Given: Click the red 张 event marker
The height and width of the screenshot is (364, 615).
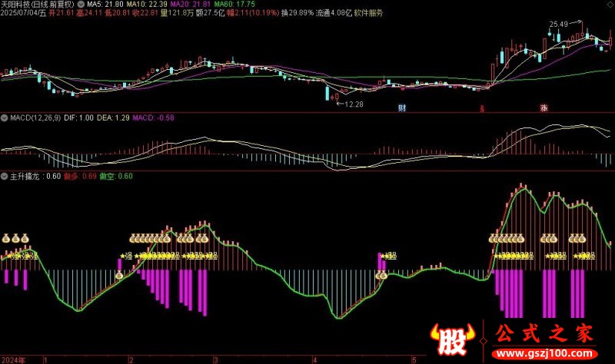Looking at the screenshot, I should (544, 108).
